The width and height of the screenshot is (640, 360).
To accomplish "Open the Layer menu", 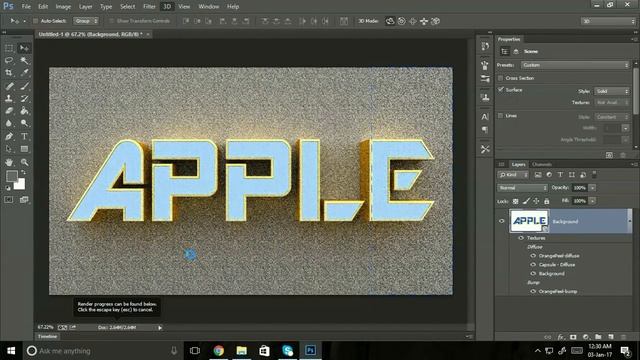I will (x=85, y=7).
